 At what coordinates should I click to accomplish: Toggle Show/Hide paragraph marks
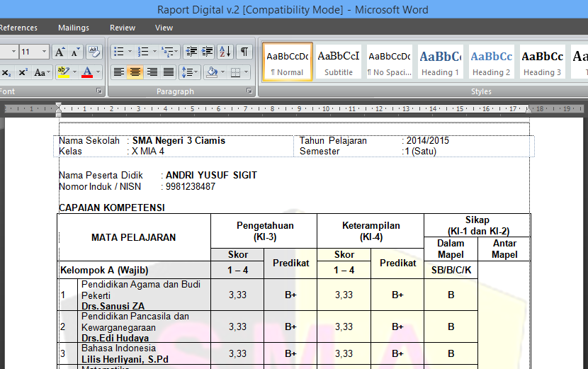click(x=244, y=52)
